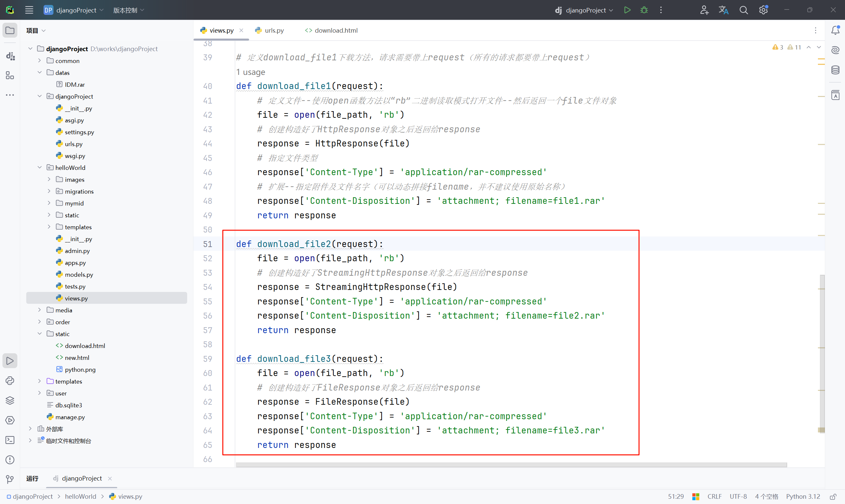Expand the migrations folder
Viewport: 845px width, 504px height.
coord(49,191)
